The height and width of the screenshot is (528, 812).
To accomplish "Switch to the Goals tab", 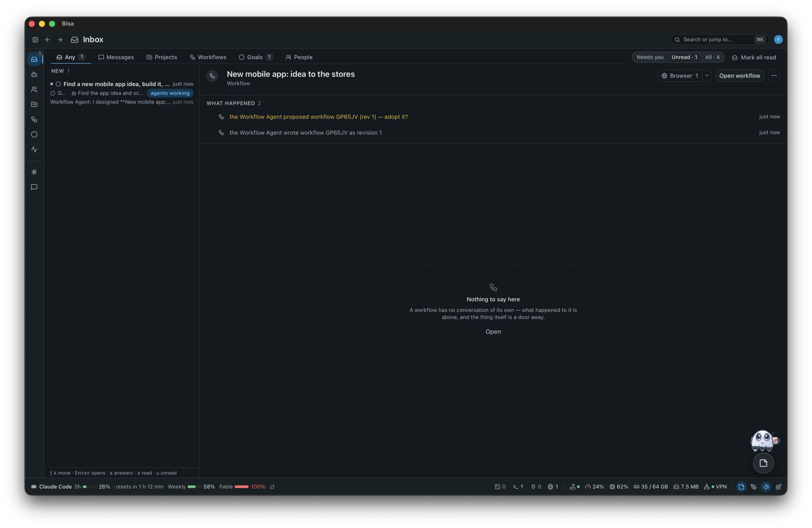I will [256, 57].
